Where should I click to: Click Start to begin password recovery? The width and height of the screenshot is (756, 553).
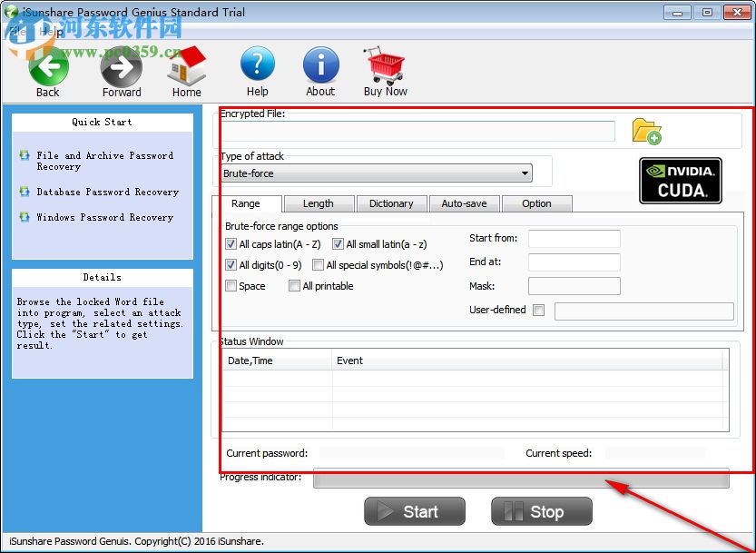pos(415,511)
